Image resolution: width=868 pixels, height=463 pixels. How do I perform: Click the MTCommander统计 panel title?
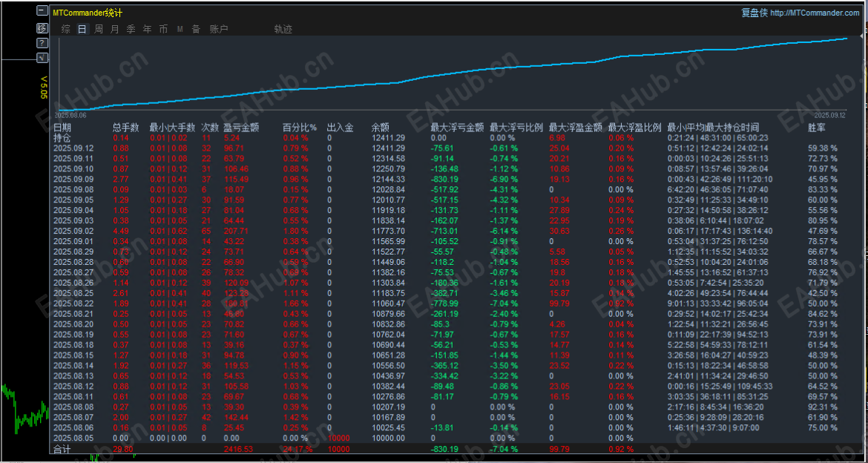point(88,13)
